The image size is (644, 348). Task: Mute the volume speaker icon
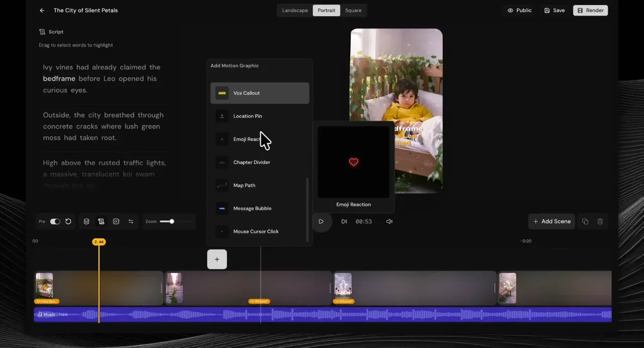[389, 221]
